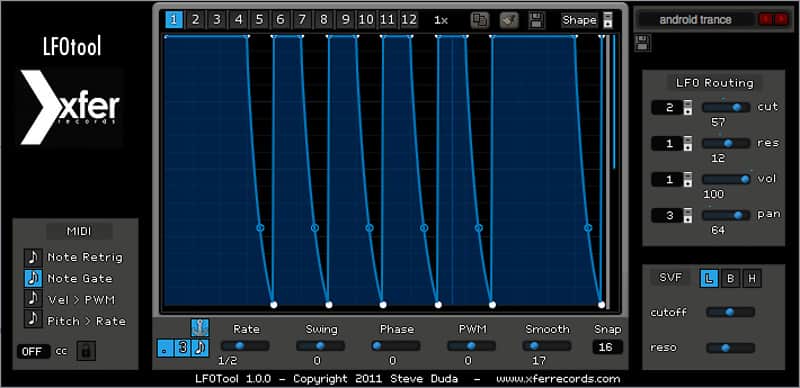This screenshot has height=388, width=800.
Task: Click the cut amount value 57
Action: point(718,123)
